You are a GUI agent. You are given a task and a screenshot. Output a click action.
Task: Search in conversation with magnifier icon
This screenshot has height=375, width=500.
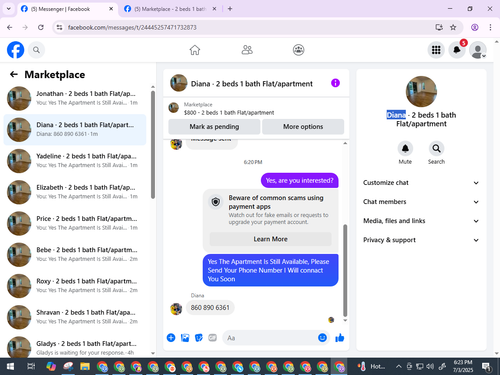pyautogui.click(x=436, y=148)
